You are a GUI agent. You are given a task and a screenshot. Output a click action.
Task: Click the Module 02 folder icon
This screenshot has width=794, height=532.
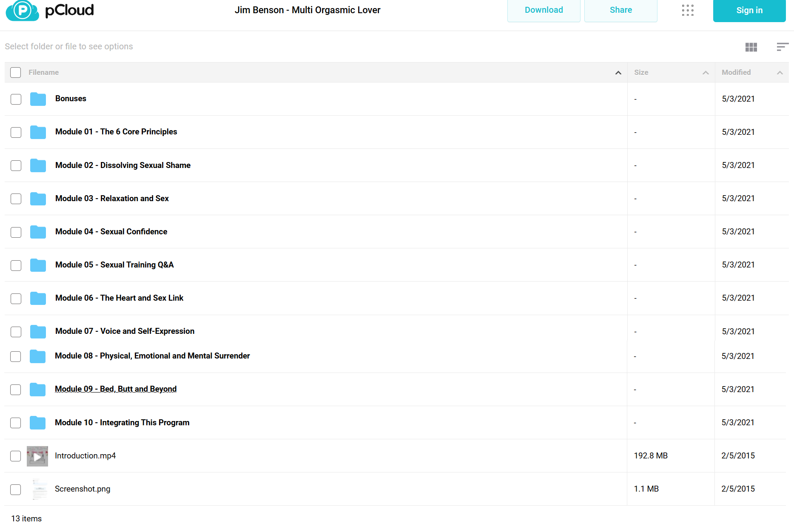pyautogui.click(x=38, y=165)
